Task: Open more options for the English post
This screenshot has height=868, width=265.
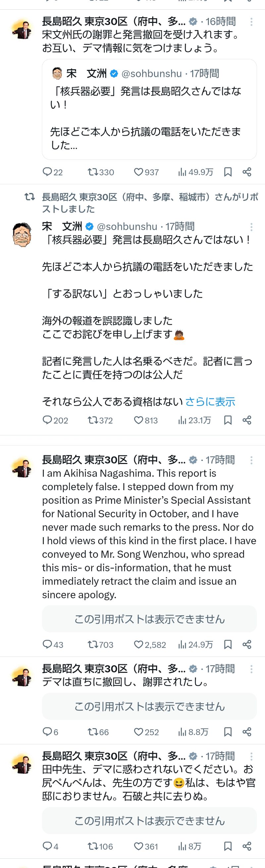Action: pos(251,460)
